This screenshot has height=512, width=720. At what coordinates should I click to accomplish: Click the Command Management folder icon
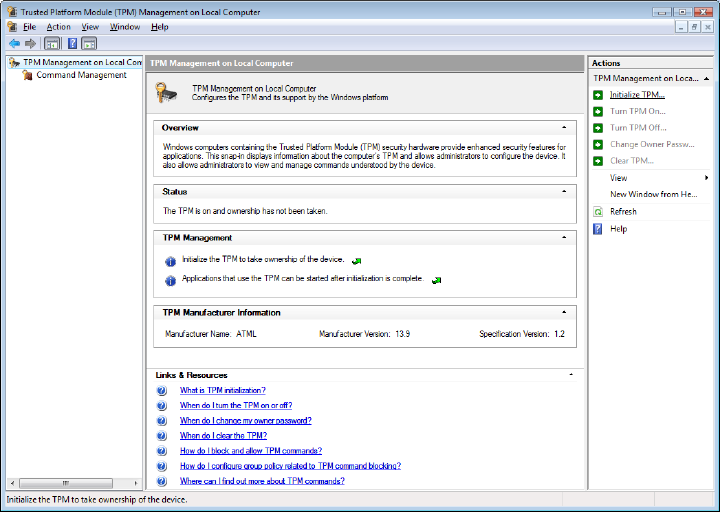pyautogui.click(x=28, y=75)
